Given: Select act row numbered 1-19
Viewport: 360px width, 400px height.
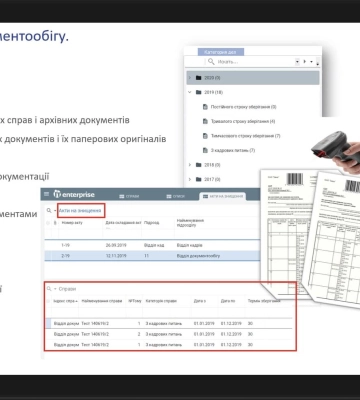Looking at the screenshot, I should [152, 245].
